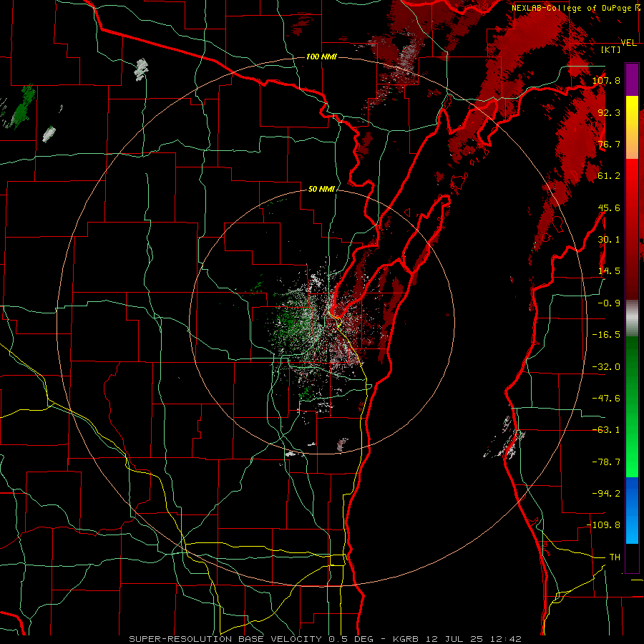This screenshot has height=644, width=644.
Task: Click the 61.2 velocity scale value
Action: tap(609, 176)
